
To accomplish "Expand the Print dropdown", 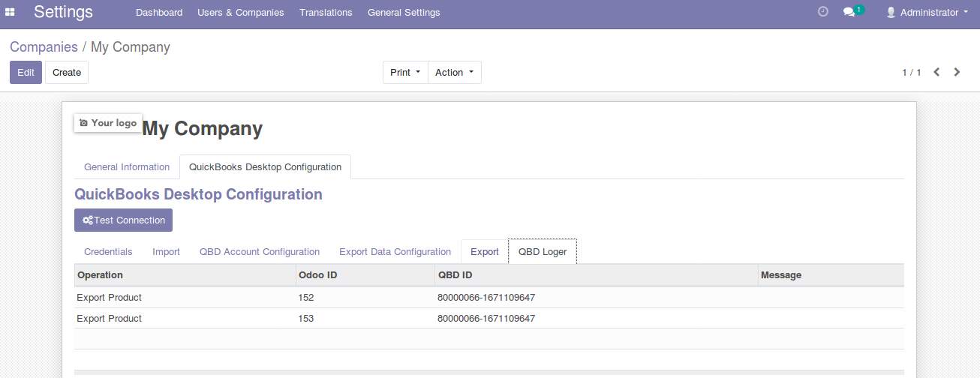I will point(405,72).
